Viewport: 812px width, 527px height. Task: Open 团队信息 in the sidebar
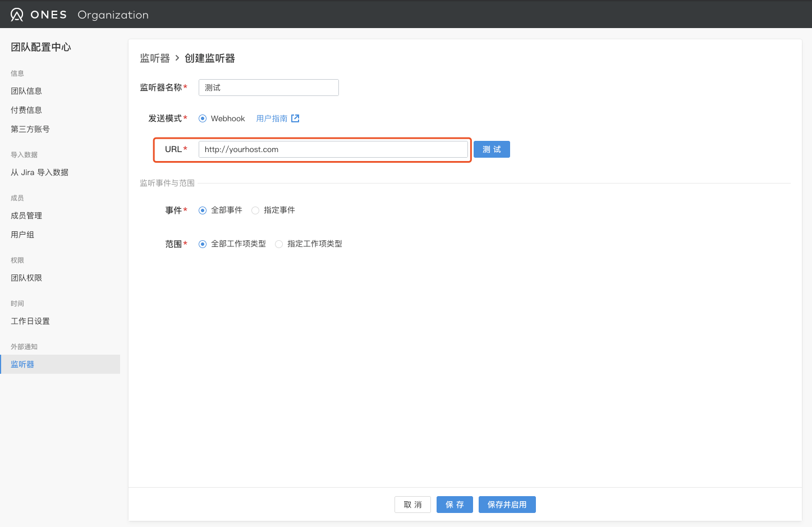click(x=26, y=91)
